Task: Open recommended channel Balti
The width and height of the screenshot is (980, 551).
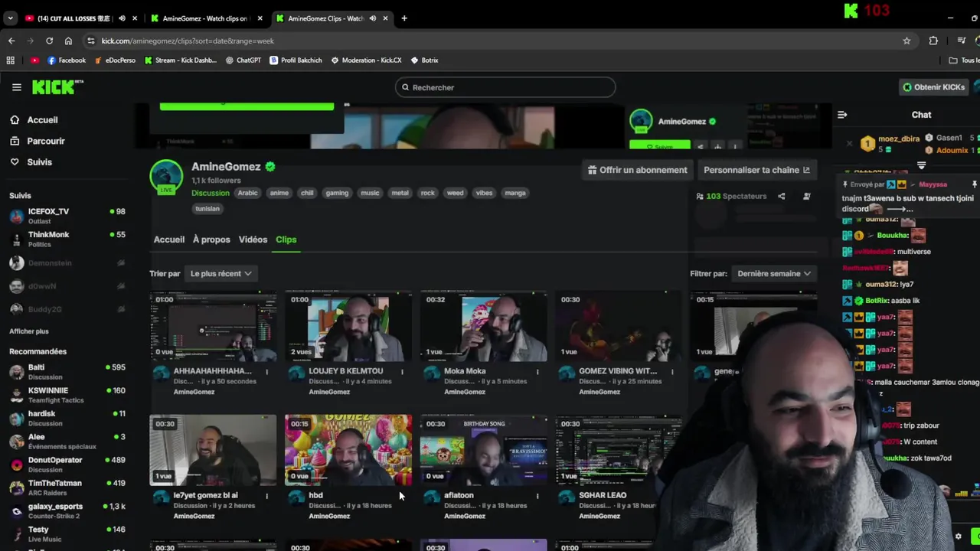Action: (x=67, y=371)
